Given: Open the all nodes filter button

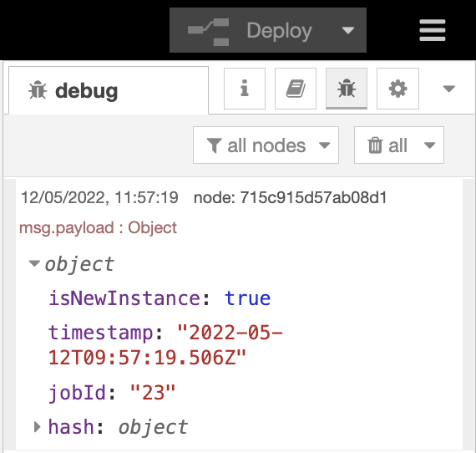Looking at the screenshot, I should click(x=266, y=145).
